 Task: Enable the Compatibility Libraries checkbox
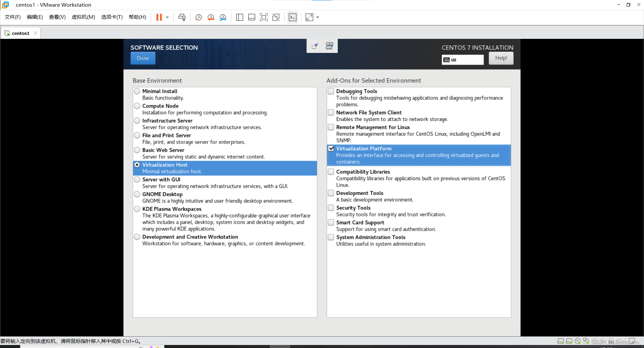[x=331, y=172]
